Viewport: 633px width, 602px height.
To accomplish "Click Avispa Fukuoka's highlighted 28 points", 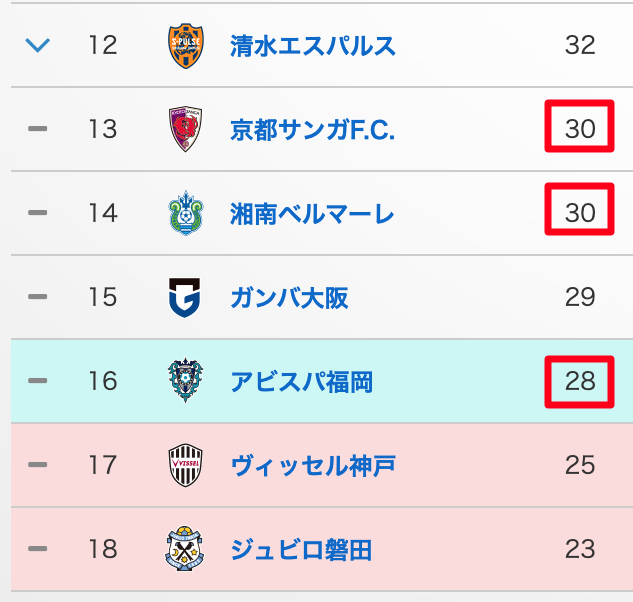I will point(579,381).
